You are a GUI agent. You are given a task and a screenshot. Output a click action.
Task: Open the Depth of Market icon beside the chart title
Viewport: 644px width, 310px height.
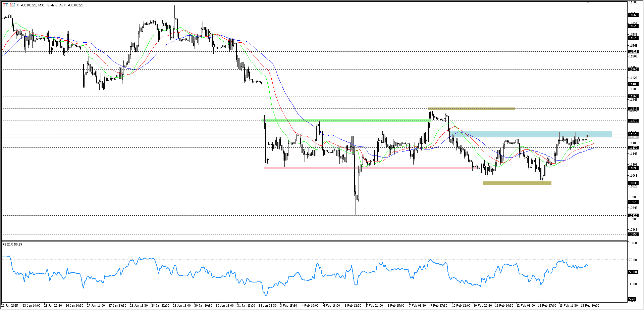click(x=5, y=5)
